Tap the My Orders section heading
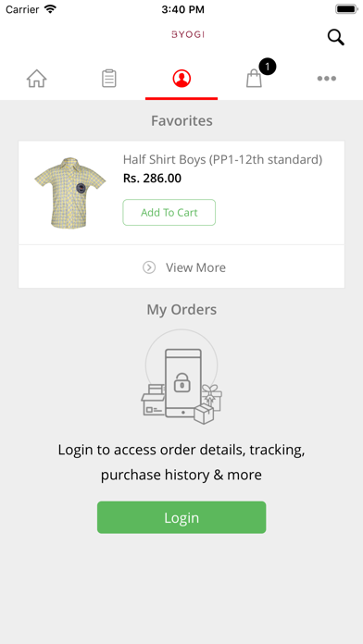This screenshot has height=644, width=363. [x=181, y=309]
